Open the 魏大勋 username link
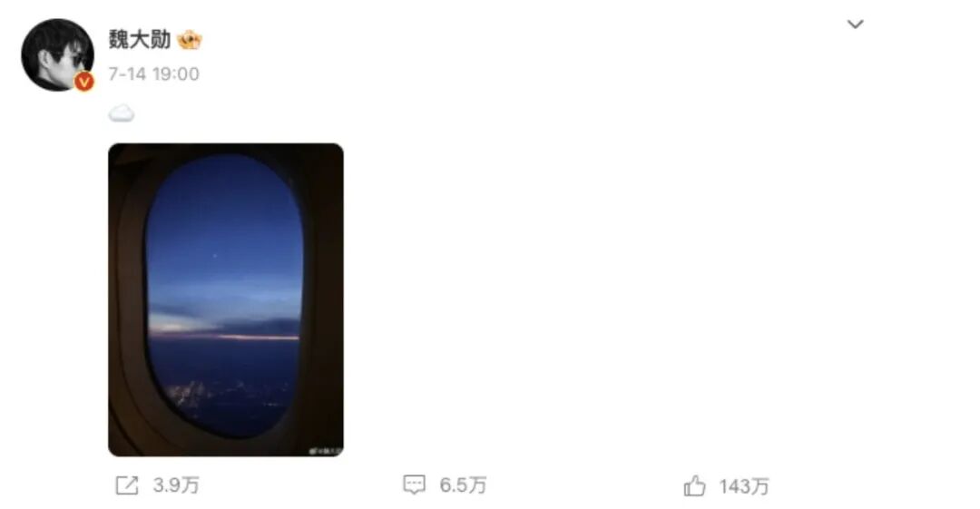The width and height of the screenshot is (980, 509). [x=140, y=39]
